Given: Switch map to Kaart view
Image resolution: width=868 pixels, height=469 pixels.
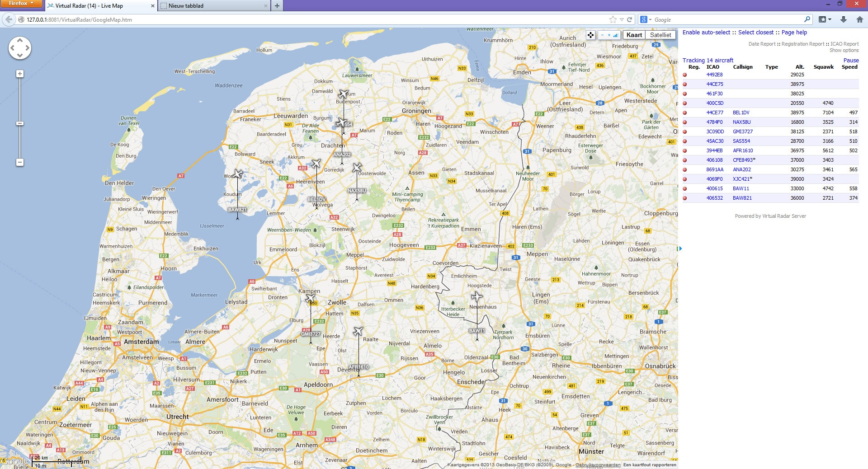Looking at the screenshot, I should [x=634, y=35].
